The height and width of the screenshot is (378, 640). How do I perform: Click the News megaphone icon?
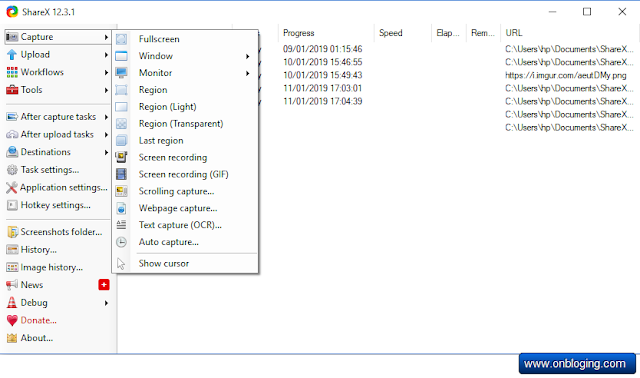(12, 285)
